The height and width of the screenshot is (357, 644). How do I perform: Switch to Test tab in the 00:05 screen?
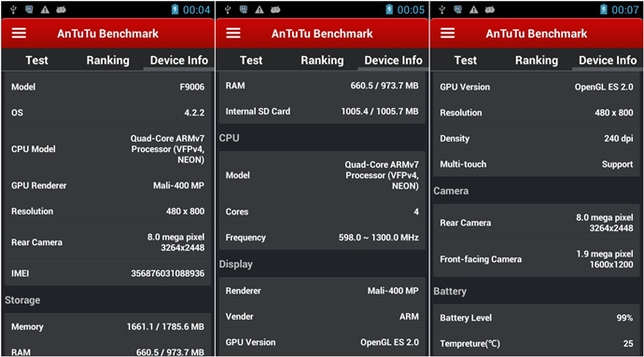[x=251, y=61]
